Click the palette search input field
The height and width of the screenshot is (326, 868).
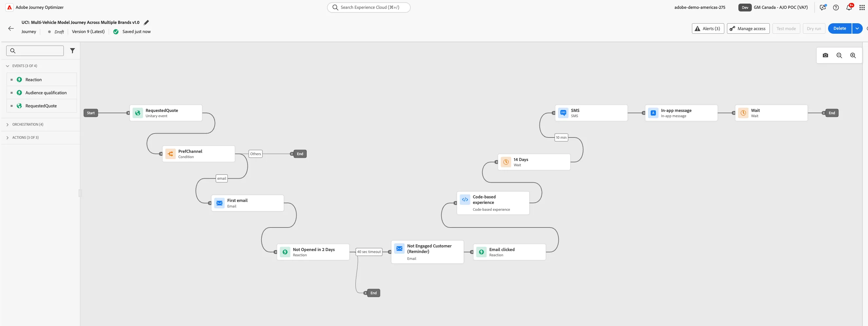click(x=35, y=50)
